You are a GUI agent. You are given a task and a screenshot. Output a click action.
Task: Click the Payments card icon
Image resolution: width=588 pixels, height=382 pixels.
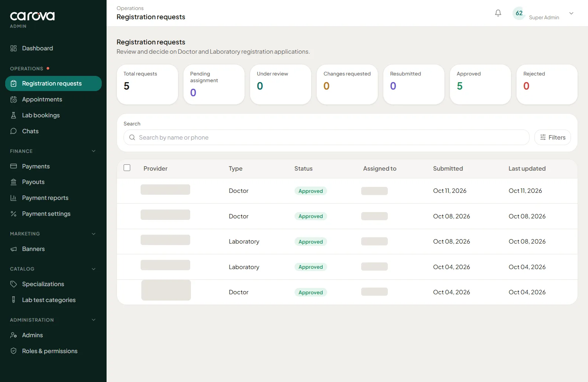pyautogui.click(x=14, y=166)
